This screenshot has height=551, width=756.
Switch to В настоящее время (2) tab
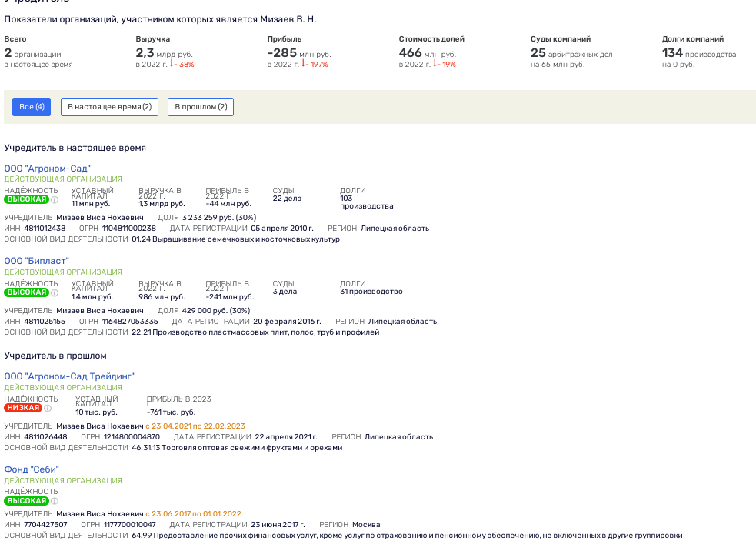click(x=109, y=107)
